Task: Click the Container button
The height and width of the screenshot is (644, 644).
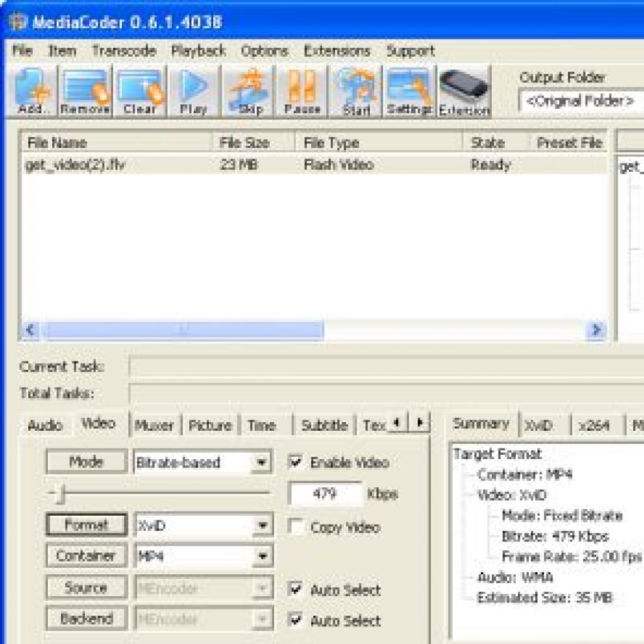Action: click(x=86, y=556)
